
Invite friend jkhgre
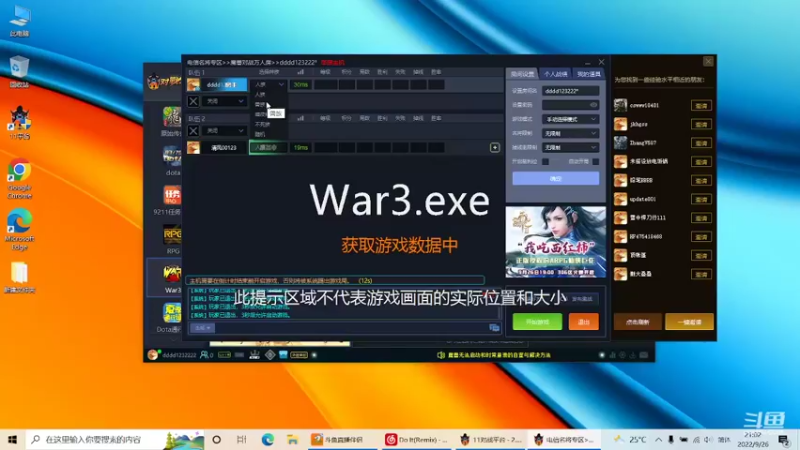click(x=701, y=124)
